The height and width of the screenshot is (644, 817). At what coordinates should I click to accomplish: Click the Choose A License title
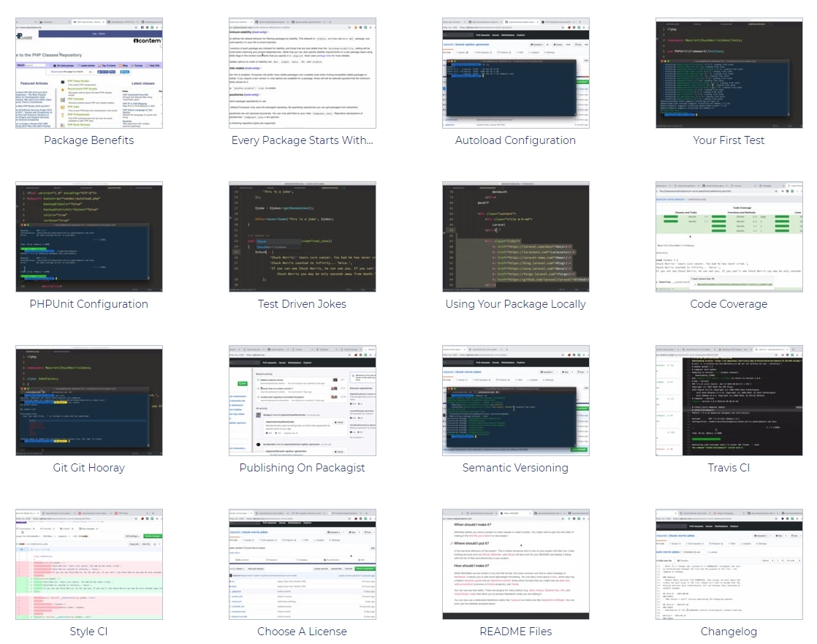point(303,631)
